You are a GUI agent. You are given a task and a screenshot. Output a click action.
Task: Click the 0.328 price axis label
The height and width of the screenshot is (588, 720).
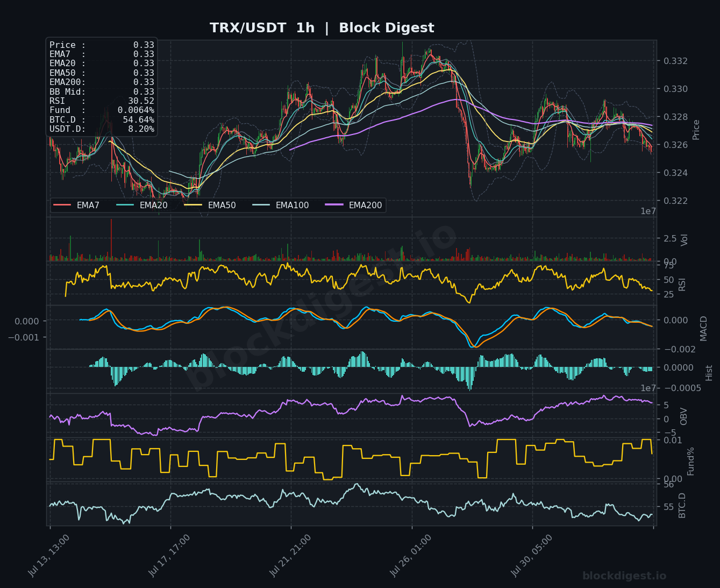pyautogui.click(x=674, y=117)
